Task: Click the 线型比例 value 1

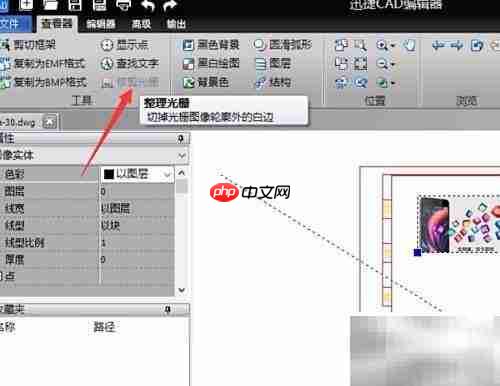Action: coord(137,243)
